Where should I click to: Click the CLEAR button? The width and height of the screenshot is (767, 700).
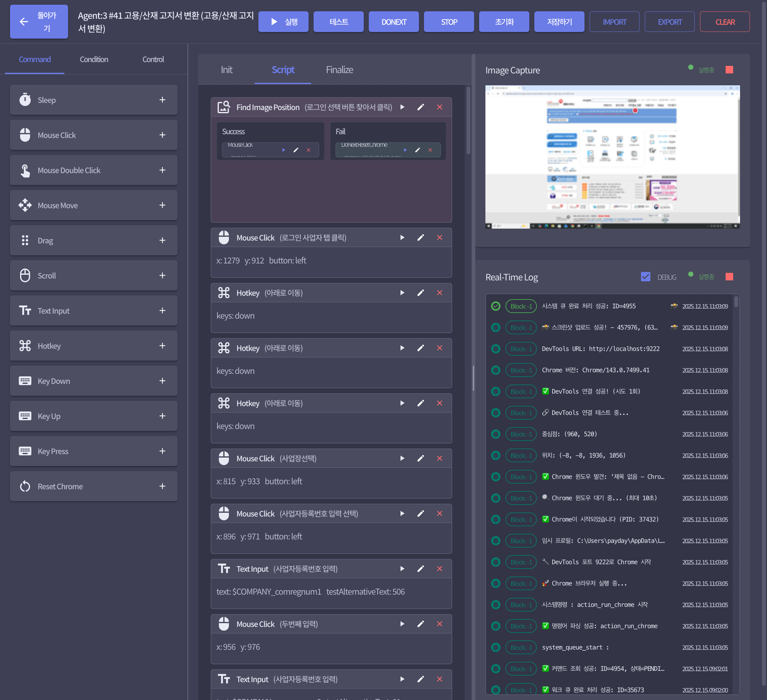click(724, 22)
